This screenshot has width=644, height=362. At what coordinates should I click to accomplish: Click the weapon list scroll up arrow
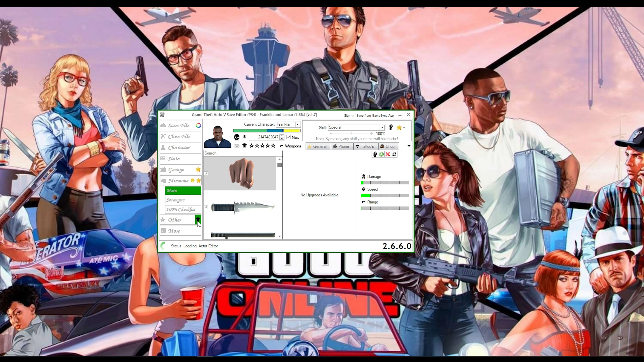pyautogui.click(x=280, y=159)
